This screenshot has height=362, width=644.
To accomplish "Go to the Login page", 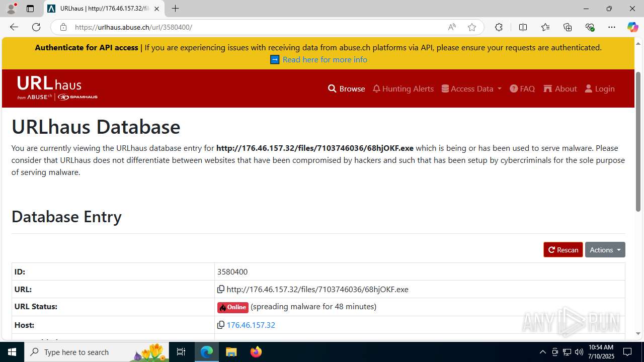I will [x=600, y=88].
